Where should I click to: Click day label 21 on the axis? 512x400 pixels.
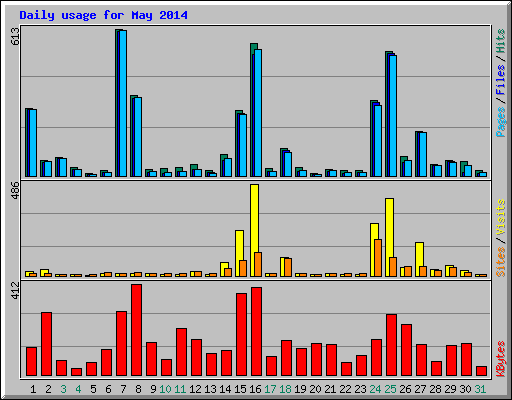click(330, 389)
